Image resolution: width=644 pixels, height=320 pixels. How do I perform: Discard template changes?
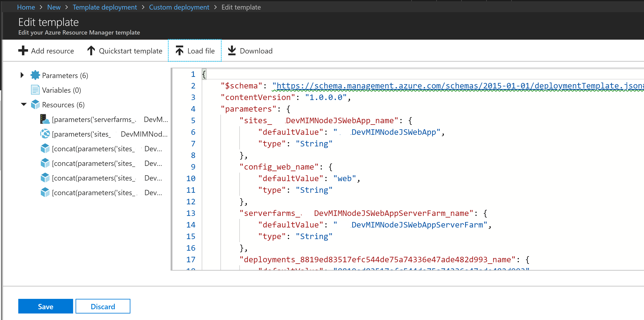(103, 306)
